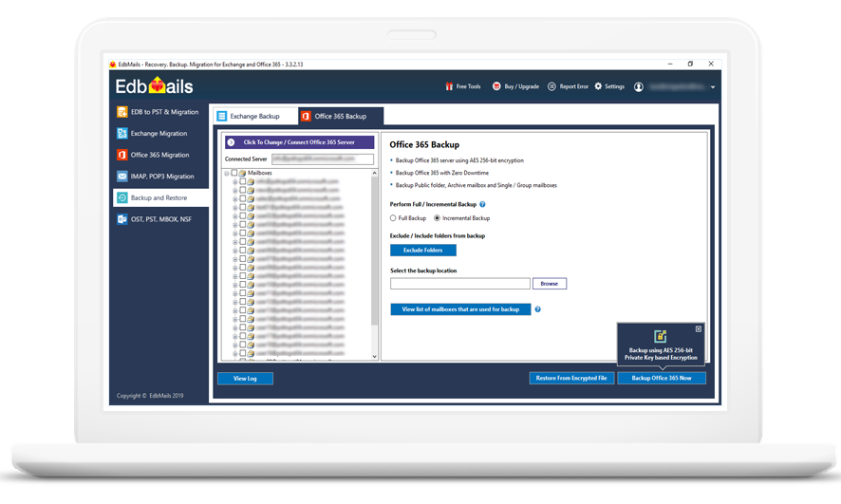Open help icon beside Perform Full / Incremental Backup

483,204
